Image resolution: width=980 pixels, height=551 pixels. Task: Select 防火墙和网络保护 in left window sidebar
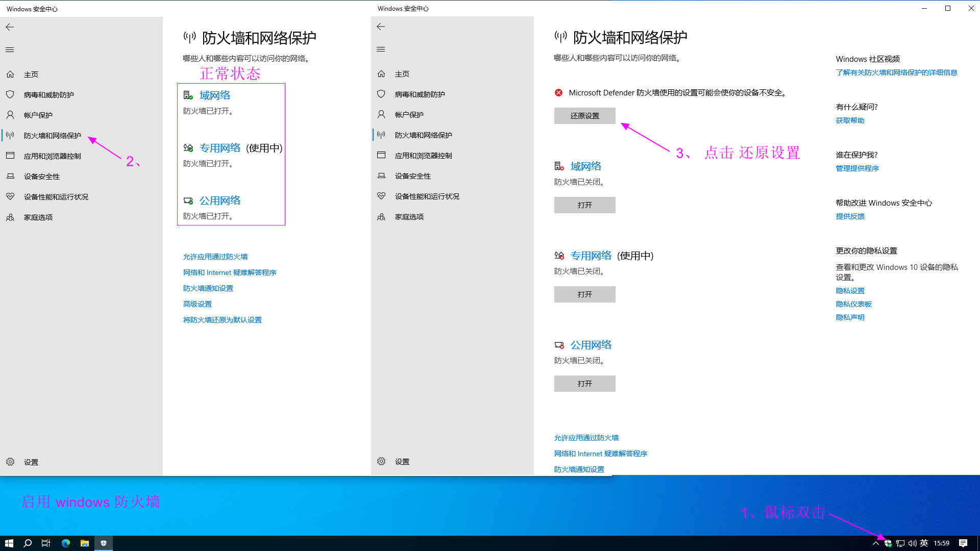(x=52, y=136)
